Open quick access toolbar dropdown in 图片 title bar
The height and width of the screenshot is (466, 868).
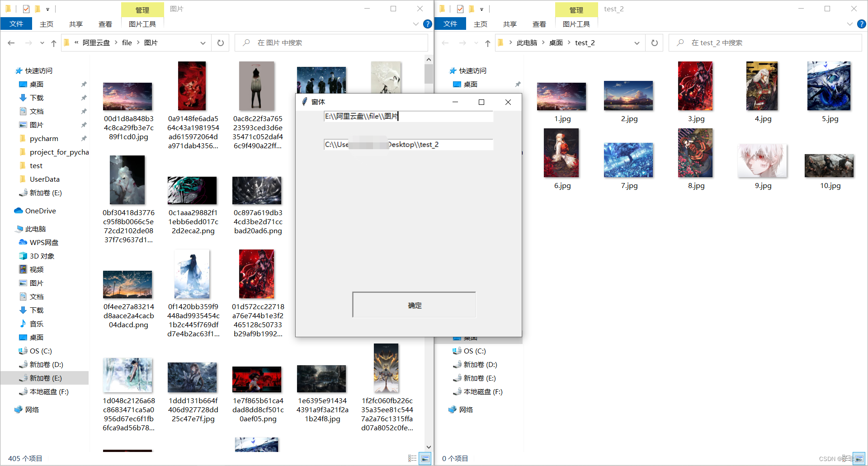point(47,9)
